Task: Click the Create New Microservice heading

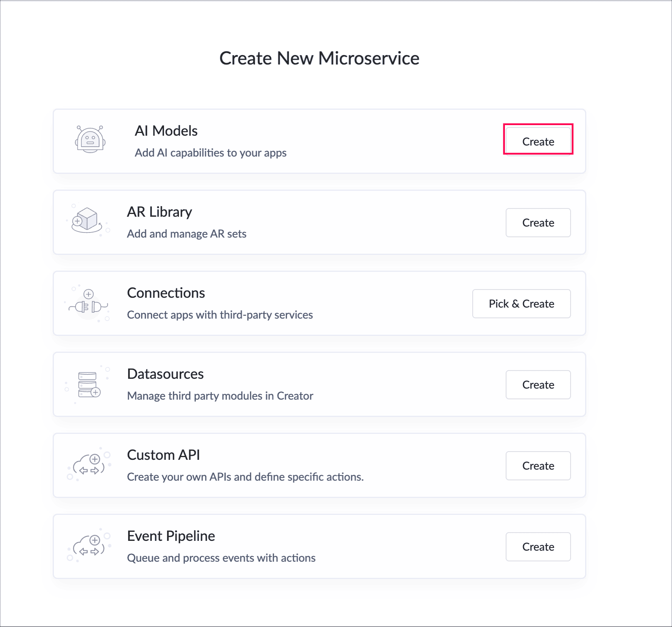Action: 319,58
